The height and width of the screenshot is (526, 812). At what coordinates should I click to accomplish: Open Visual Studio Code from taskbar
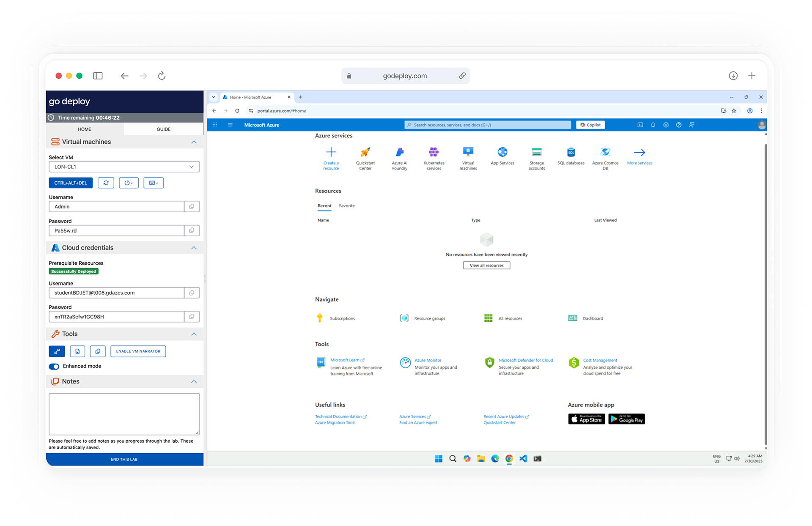pyautogui.click(x=523, y=458)
